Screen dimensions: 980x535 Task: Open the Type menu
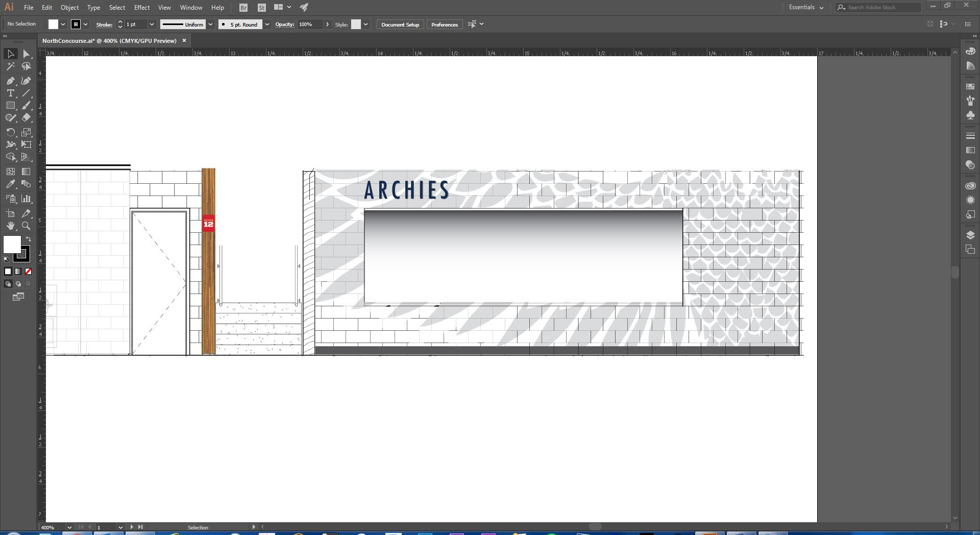pyautogui.click(x=93, y=8)
